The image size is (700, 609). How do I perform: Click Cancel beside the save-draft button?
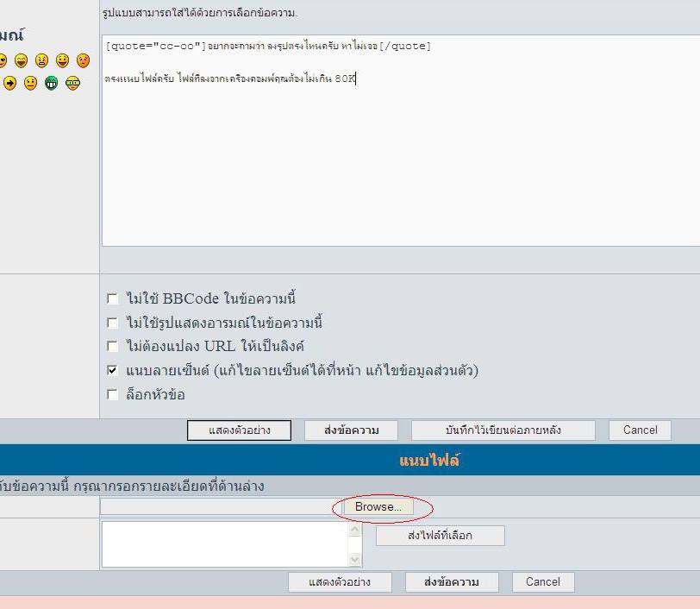click(640, 430)
